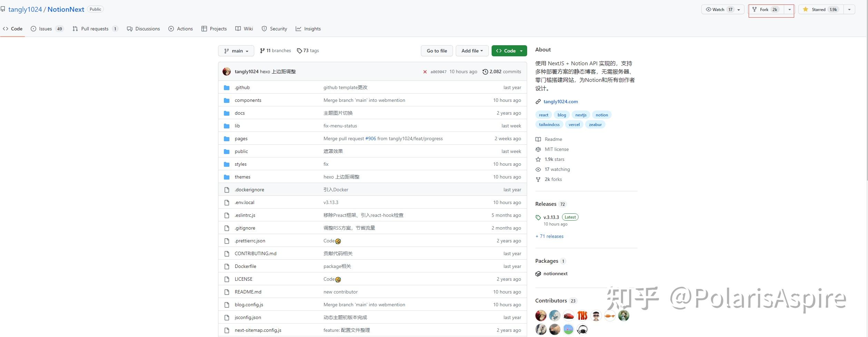Open the zeabur topic tag
Screen dimensions: 868x337
[x=595, y=125]
